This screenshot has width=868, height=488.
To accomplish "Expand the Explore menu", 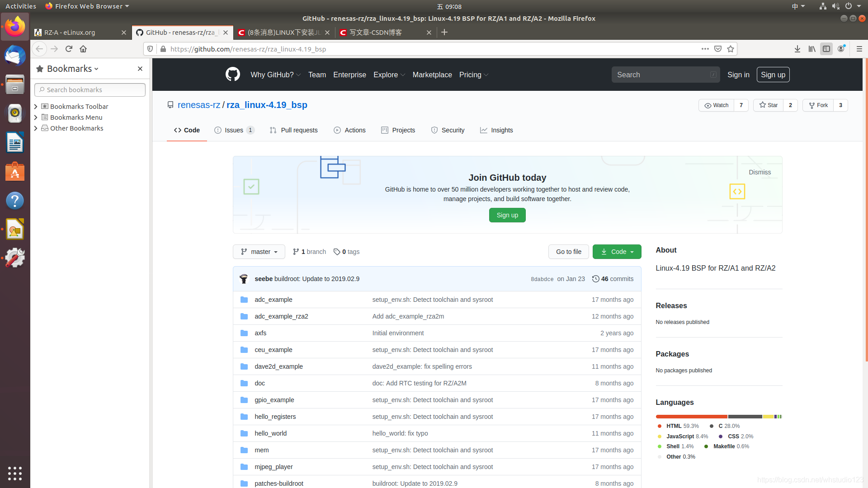I will pos(389,75).
